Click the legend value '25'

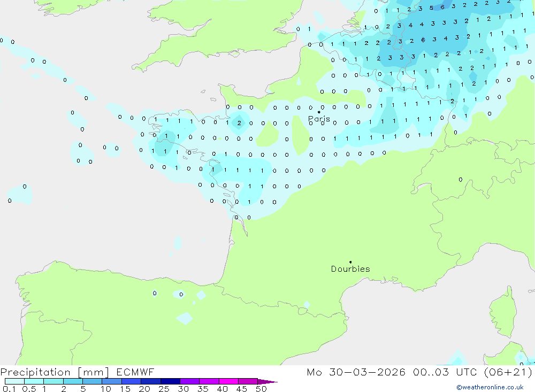(x=164, y=389)
